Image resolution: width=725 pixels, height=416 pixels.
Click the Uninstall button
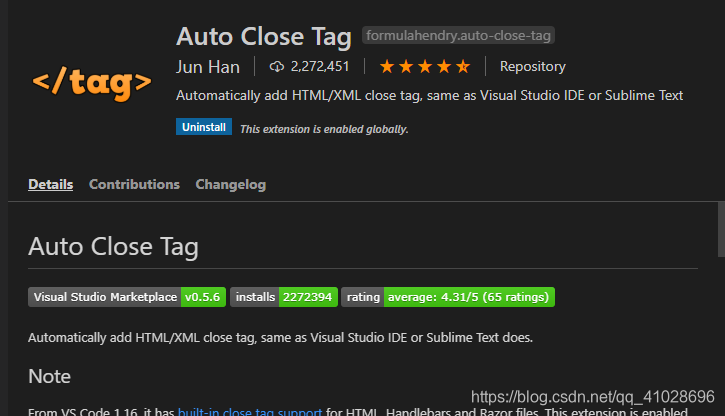tap(203, 127)
